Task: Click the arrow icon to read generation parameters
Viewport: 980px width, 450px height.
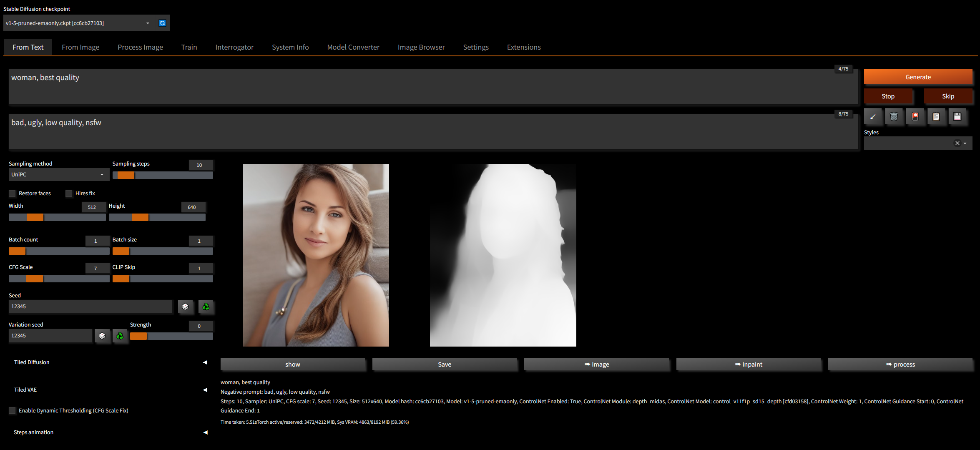Action: [x=874, y=117]
